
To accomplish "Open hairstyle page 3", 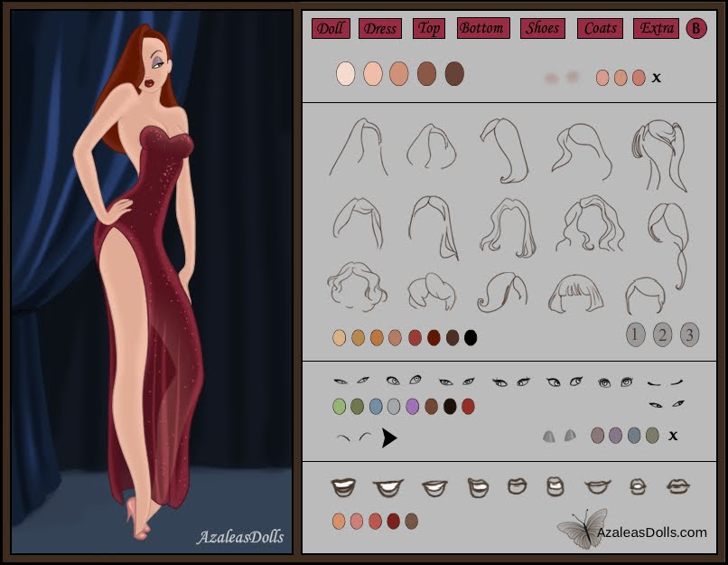I will click(689, 334).
